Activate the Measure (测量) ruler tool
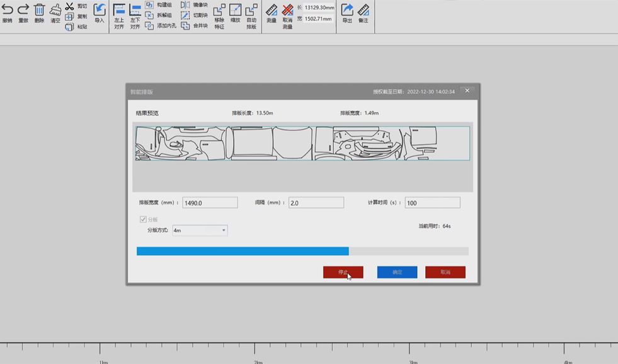 [x=272, y=11]
